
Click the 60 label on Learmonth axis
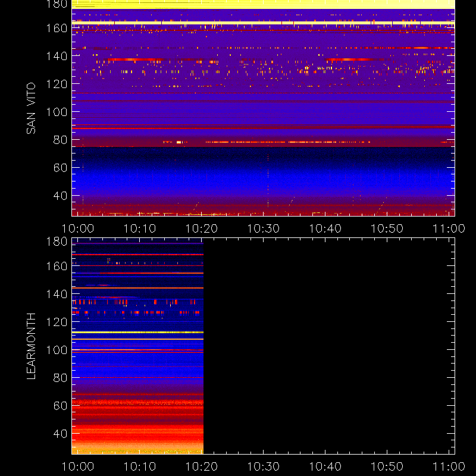click(x=61, y=406)
